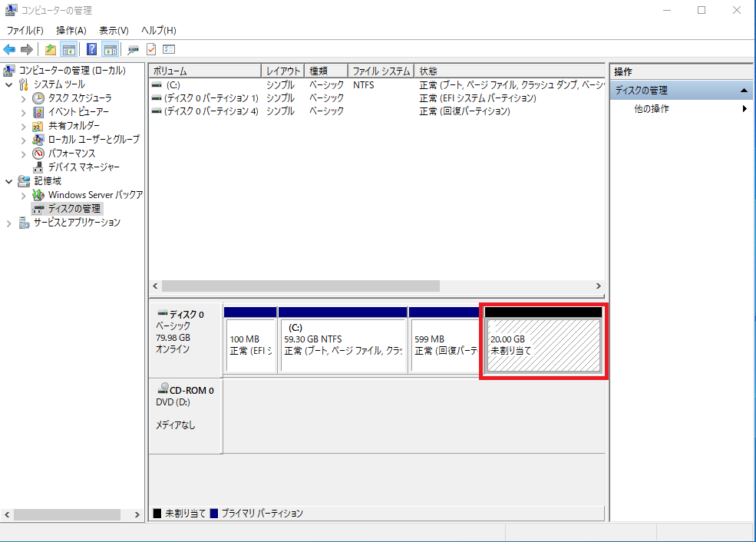Expand the 共有フォルダー tree node
The height and width of the screenshot is (542, 756).
pos(23,126)
